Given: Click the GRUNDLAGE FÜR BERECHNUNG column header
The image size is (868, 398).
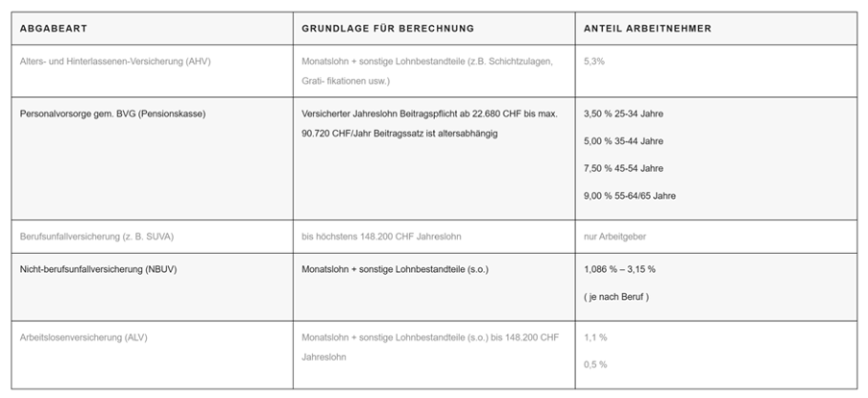Looking at the screenshot, I should (387, 29).
